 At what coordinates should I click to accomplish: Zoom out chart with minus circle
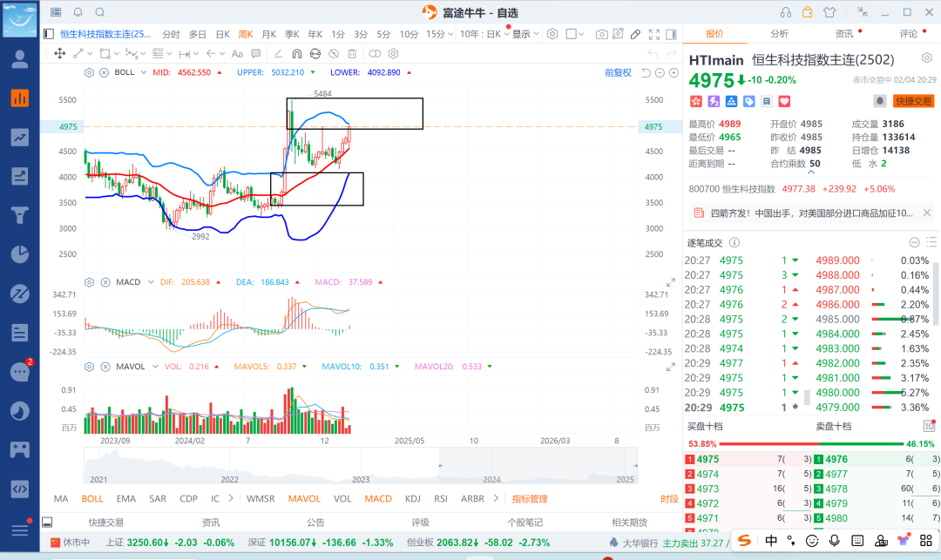pyautogui.click(x=660, y=72)
